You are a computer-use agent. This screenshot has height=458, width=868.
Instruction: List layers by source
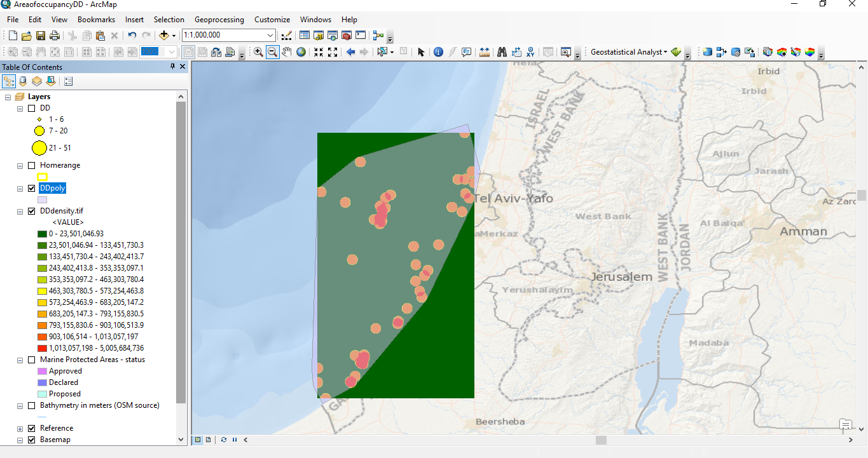tap(23, 81)
